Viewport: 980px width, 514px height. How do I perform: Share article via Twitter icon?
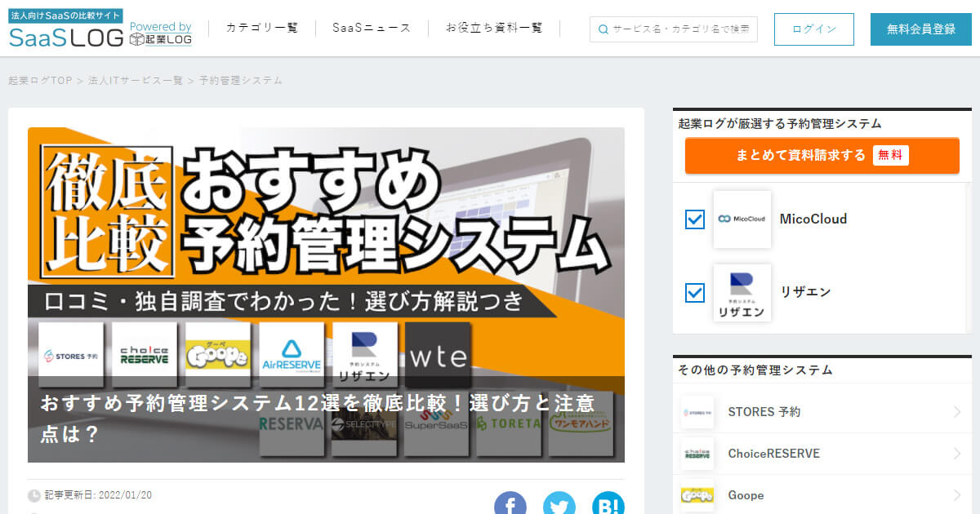tap(559, 505)
